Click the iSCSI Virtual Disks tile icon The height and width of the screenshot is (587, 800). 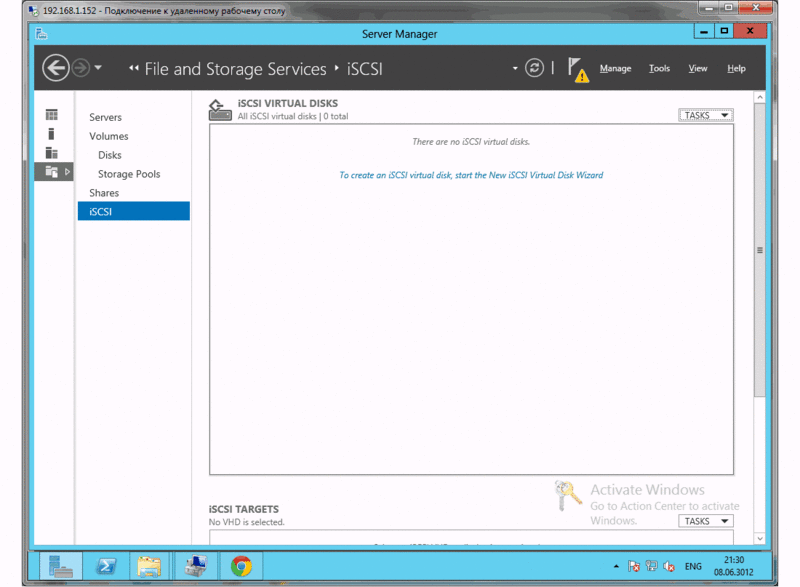pos(220,110)
